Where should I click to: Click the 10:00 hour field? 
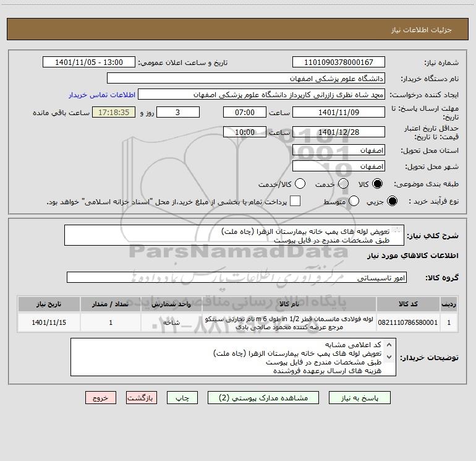coord(245,132)
